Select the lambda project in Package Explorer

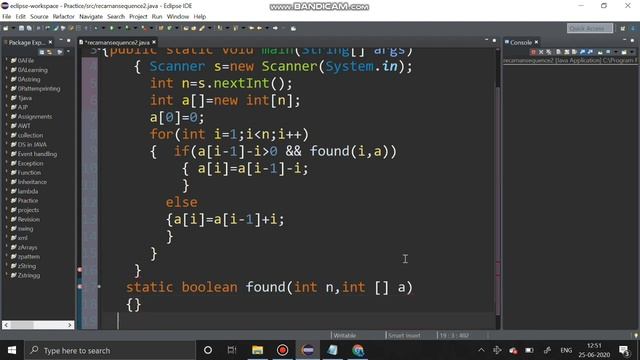point(28,191)
